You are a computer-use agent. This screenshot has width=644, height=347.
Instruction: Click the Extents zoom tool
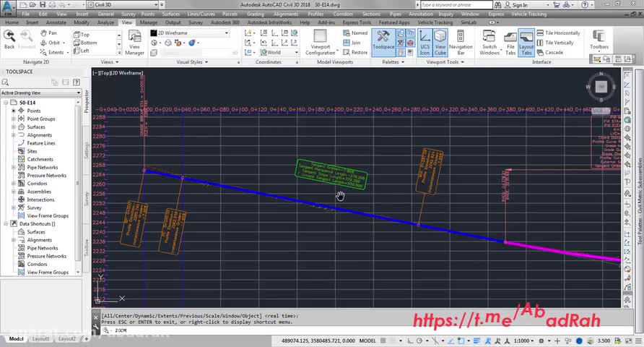pos(52,53)
